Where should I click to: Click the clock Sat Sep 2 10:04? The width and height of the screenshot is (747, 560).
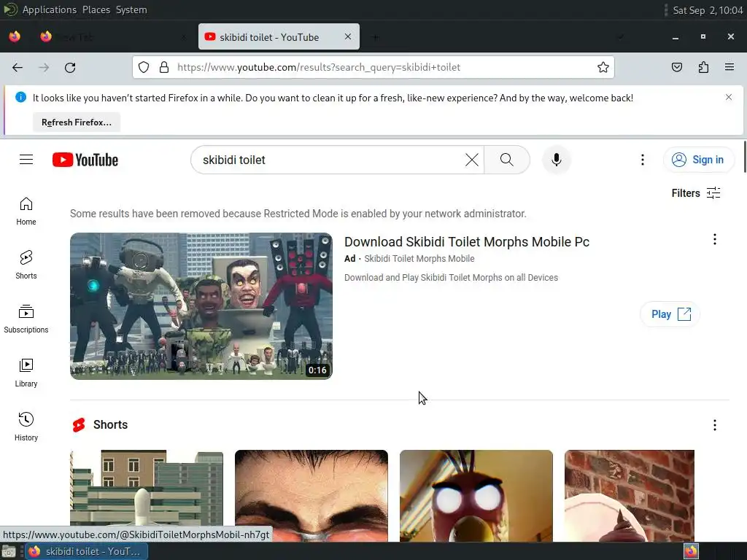708,10
